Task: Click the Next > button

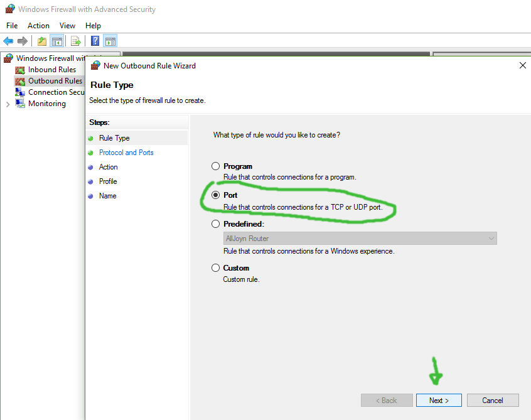Action: point(439,401)
